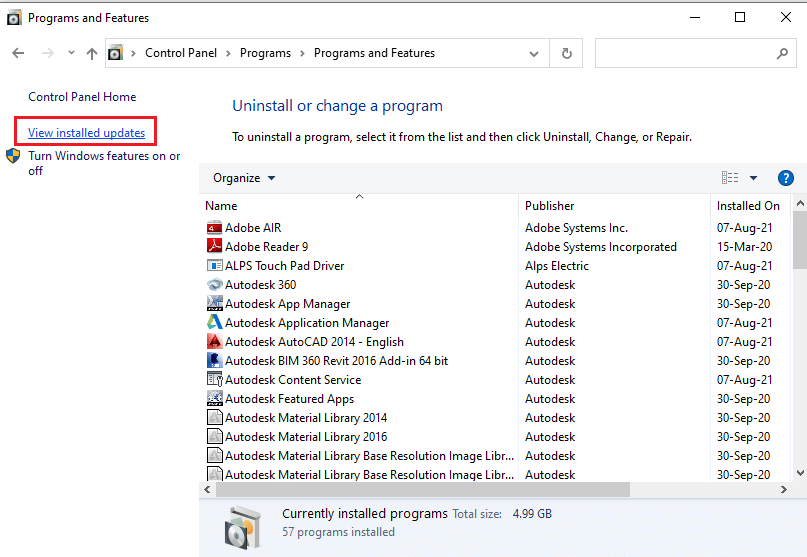
Task: Open Turn Windows features on or off
Action: 104,163
